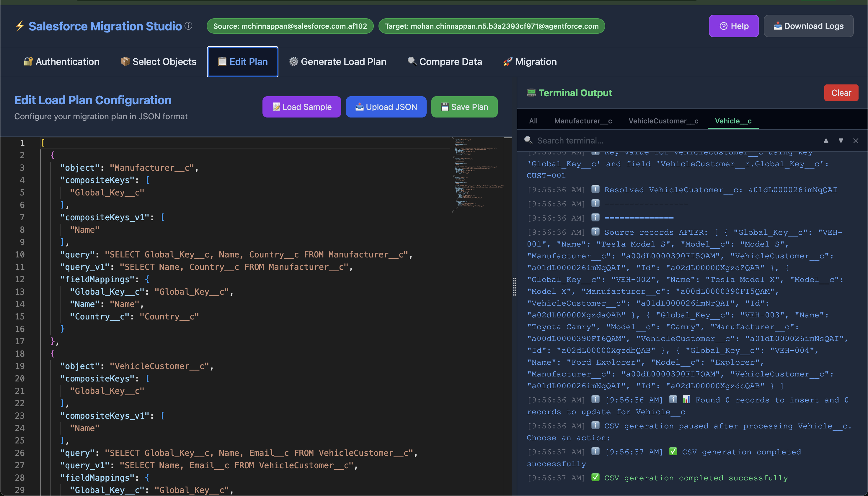The width and height of the screenshot is (868, 496).
Task: Filter terminal by VehicleCustomer__c
Action: [x=663, y=121]
